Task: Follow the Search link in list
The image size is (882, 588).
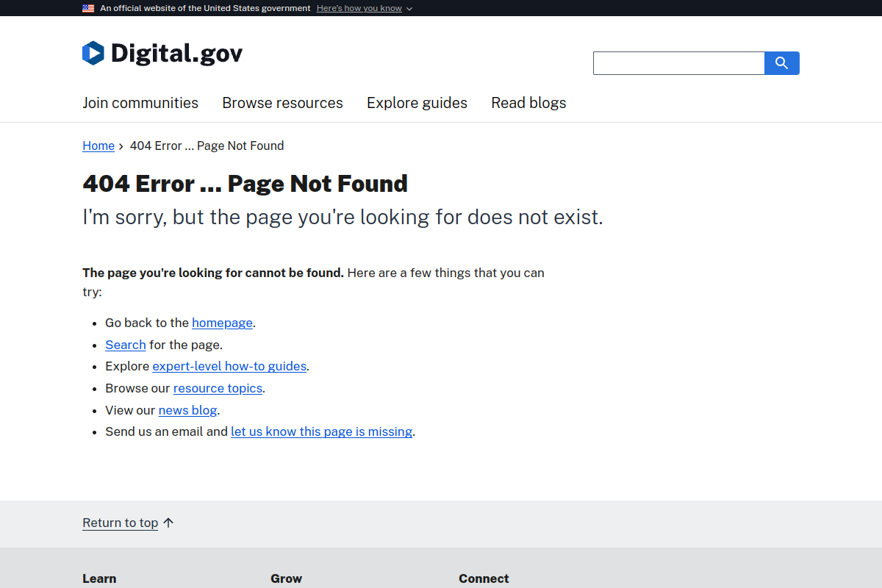Action: (126, 345)
